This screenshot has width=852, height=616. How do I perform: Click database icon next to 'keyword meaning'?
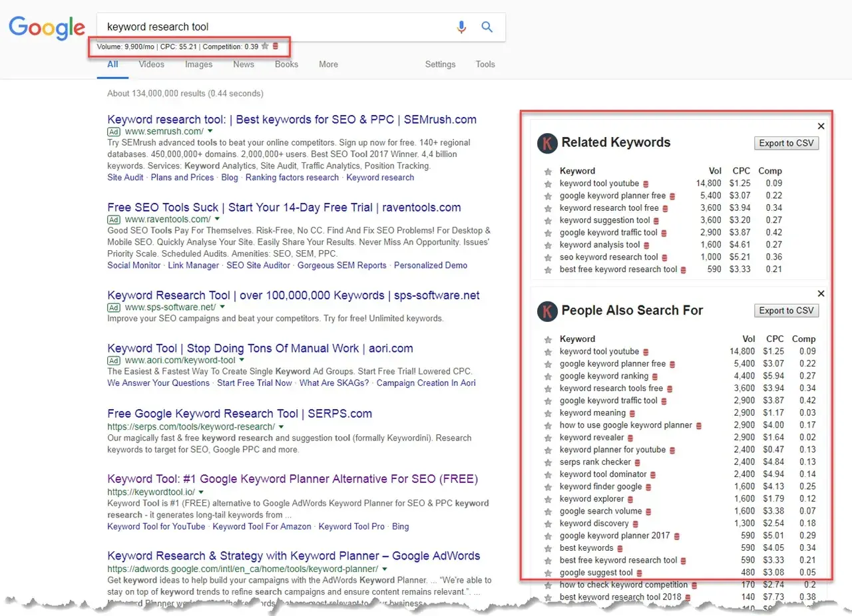pyautogui.click(x=632, y=413)
